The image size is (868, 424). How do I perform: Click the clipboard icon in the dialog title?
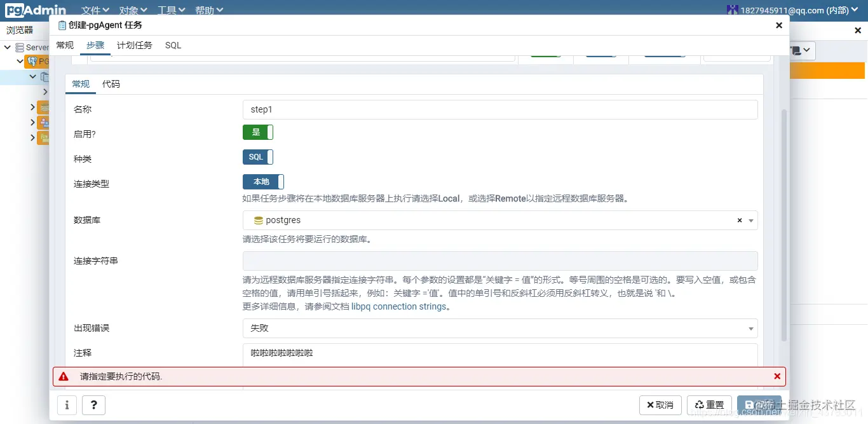62,25
